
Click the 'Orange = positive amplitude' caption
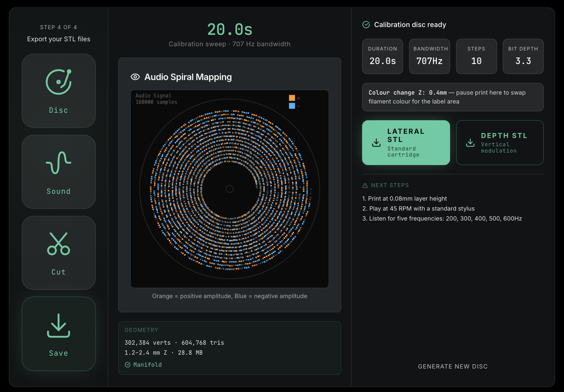coord(230,296)
